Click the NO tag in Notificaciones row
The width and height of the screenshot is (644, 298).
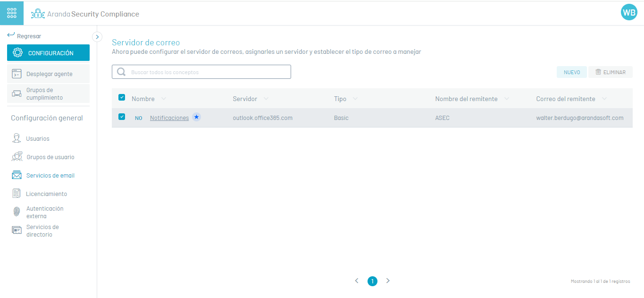(x=139, y=118)
